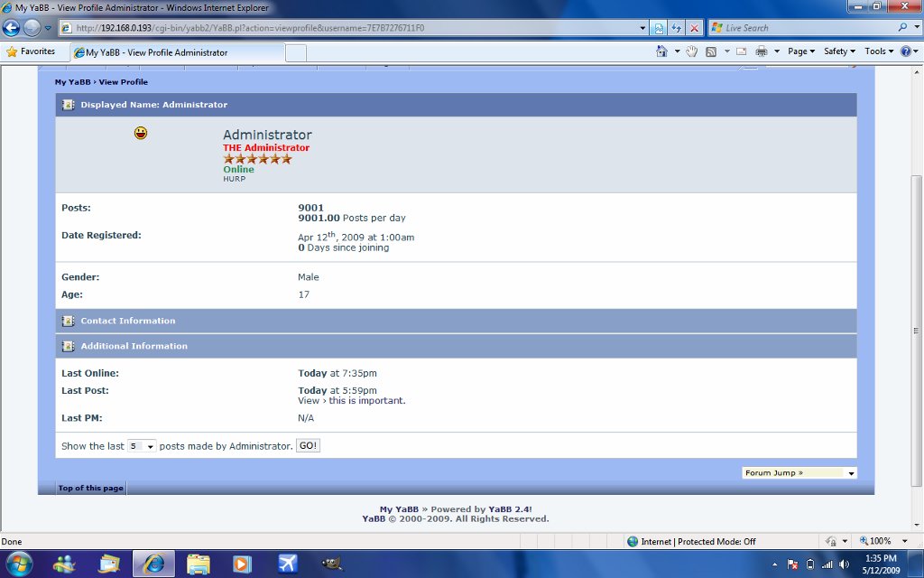
Task: Open the posts count dropdown showing 5
Action: click(142, 446)
